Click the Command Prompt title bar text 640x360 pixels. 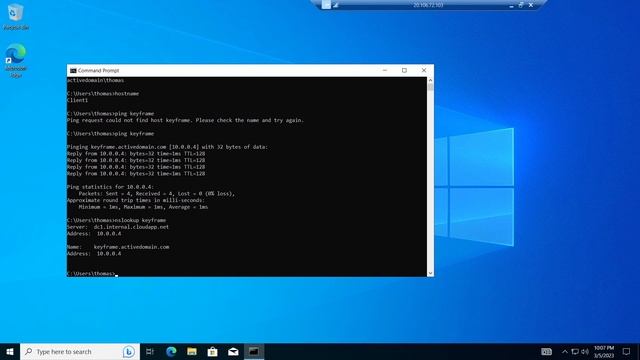[98, 71]
